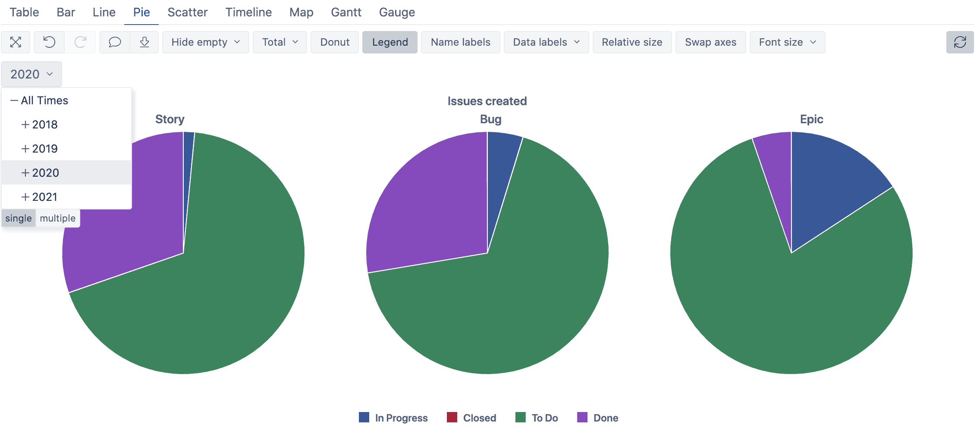
Task: Expand the 2019 time period
Action: [x=45, y=148]
